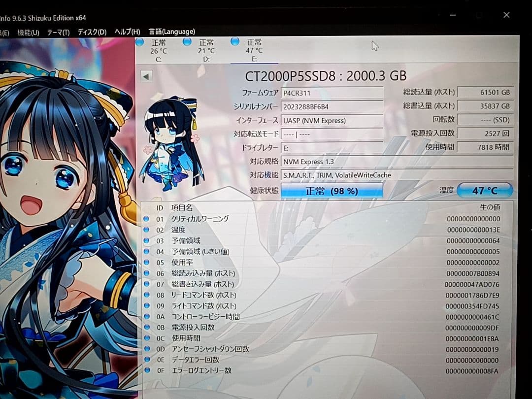The image size is (532, 399).
Task: Click the blue status orb above E: drive
Action: [x=235, y=41]
